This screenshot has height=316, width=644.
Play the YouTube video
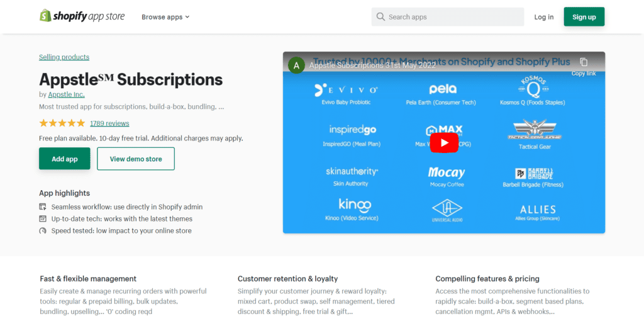[444, 143]
